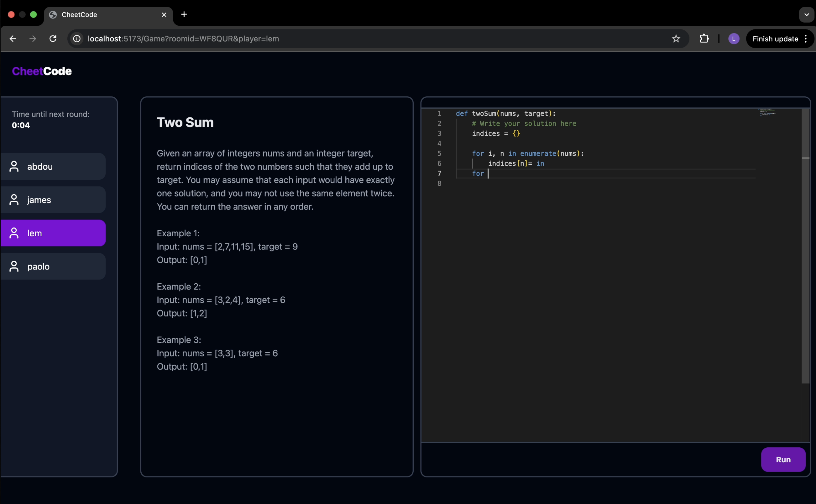Click the URL address bar field
816x504 pixels.
pyautogui.click(x=367, y=39)
